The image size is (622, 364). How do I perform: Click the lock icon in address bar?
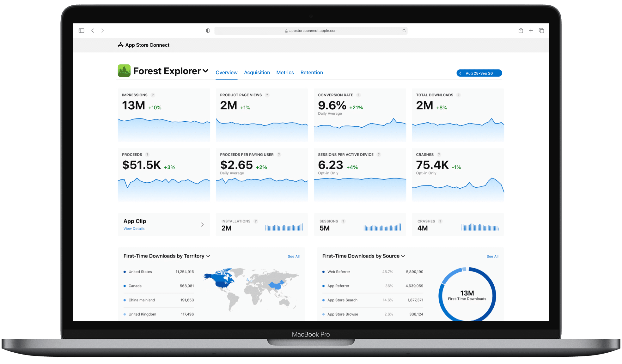(x=286, y=31)
